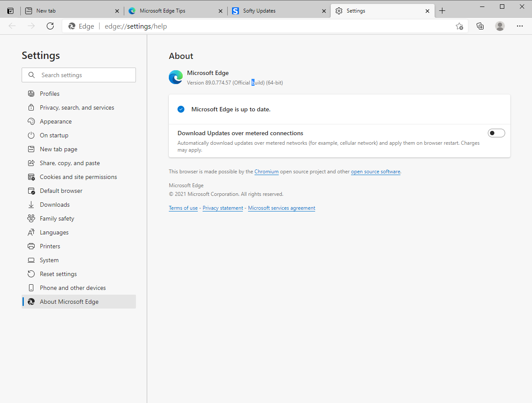Go to Appearance settings
This screenshot has height=403, width=532.
point(79,121)
